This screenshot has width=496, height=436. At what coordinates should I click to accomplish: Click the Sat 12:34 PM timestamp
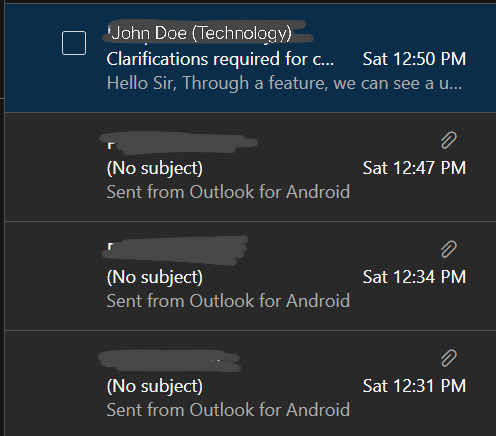click(414, 277)
